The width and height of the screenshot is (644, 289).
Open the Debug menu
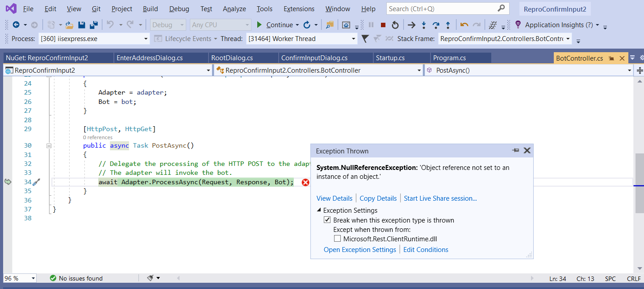pos(179,8)
